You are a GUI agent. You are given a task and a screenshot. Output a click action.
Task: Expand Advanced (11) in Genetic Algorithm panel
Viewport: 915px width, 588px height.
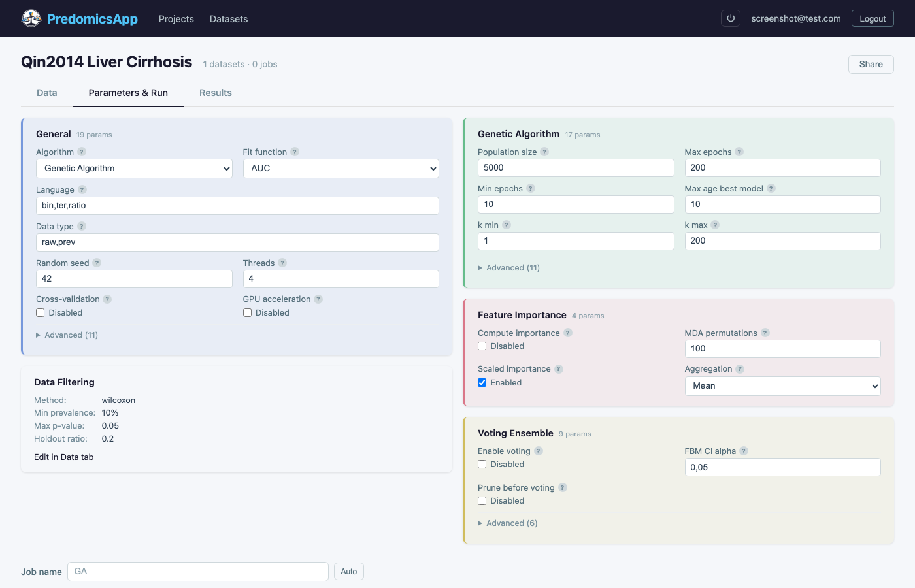click(x=509, y=268)
